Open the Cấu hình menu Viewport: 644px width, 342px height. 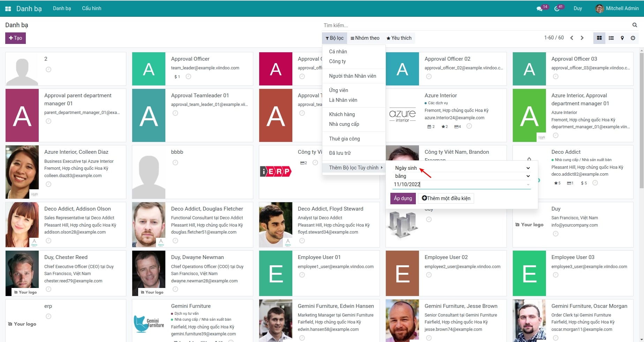click(x=91, y=8)
